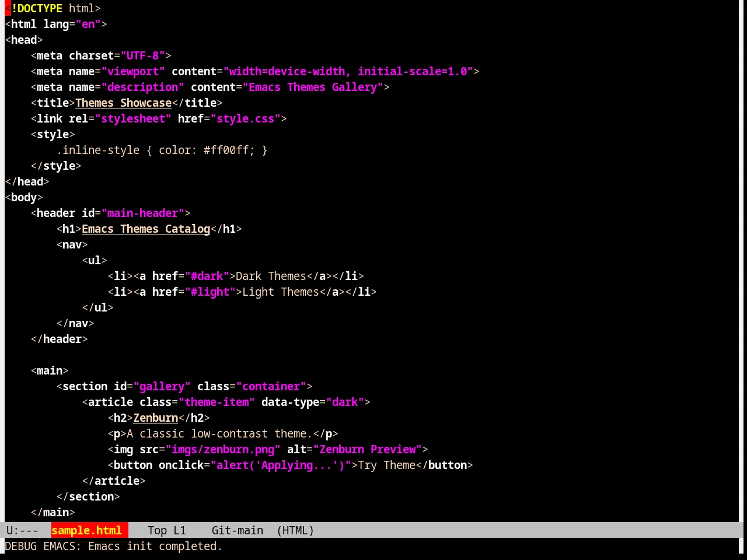
Task: Click the Dark Themes link text
Action: tap(271, 276)
